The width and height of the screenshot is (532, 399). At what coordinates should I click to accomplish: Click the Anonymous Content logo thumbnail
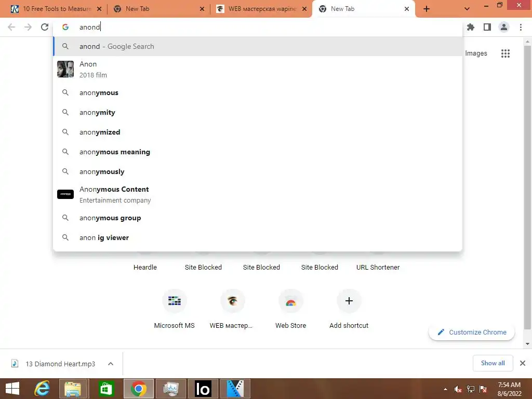coord(65,194)
